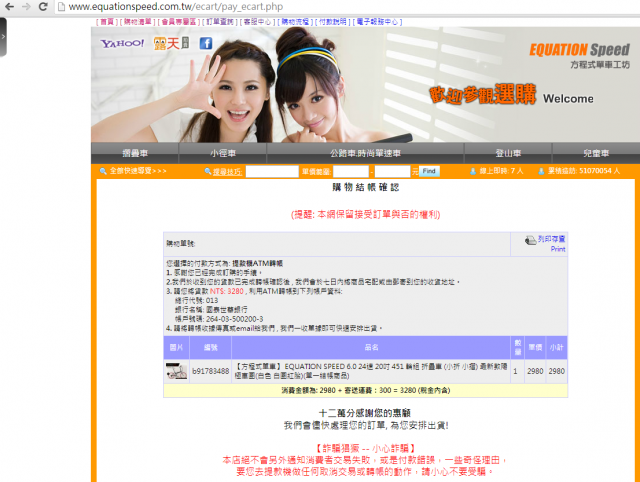Go back with the browser back arrow
Viewport: 640px width, 482px height.
click(9, 7)
